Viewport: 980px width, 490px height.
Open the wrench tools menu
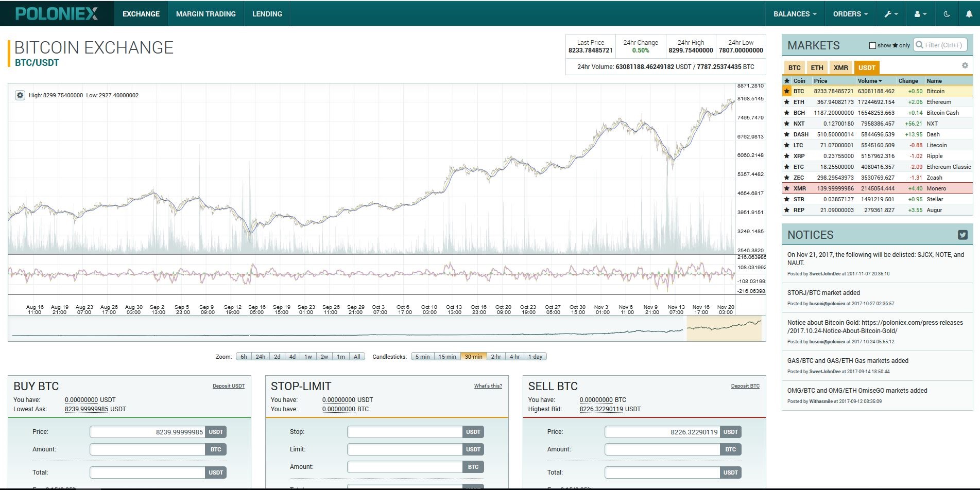pyautogui.click(x=891, y=14)
